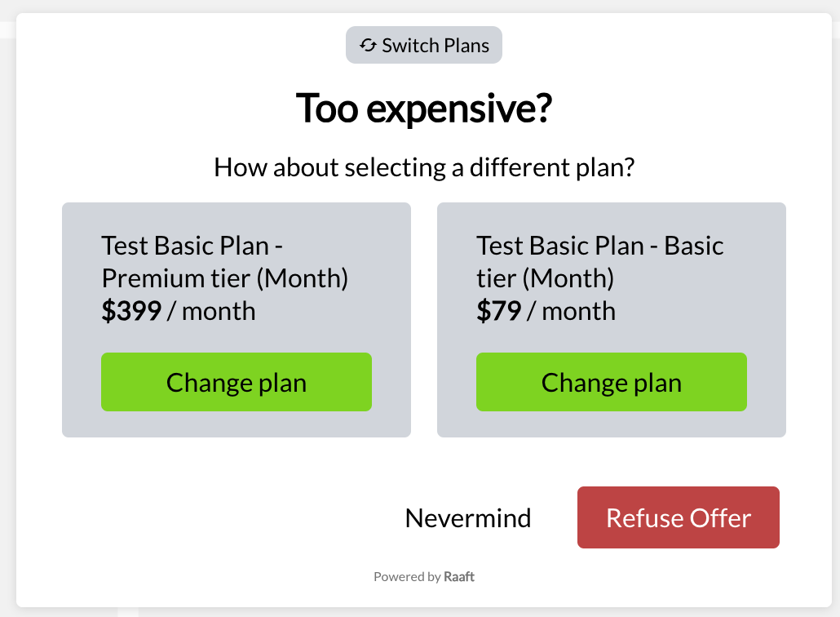840x617 pixels.
Task: Click the different plan question subtitle
Action: coord(424,167)
